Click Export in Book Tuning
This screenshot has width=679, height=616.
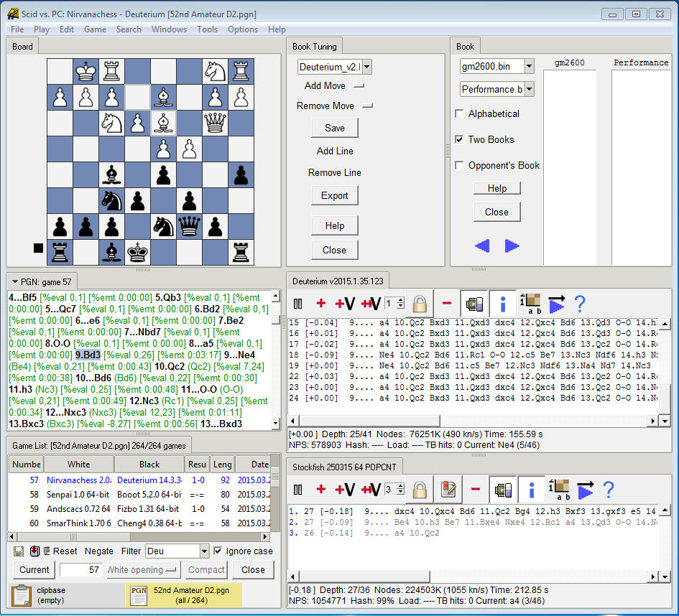(x=335, y=195)
